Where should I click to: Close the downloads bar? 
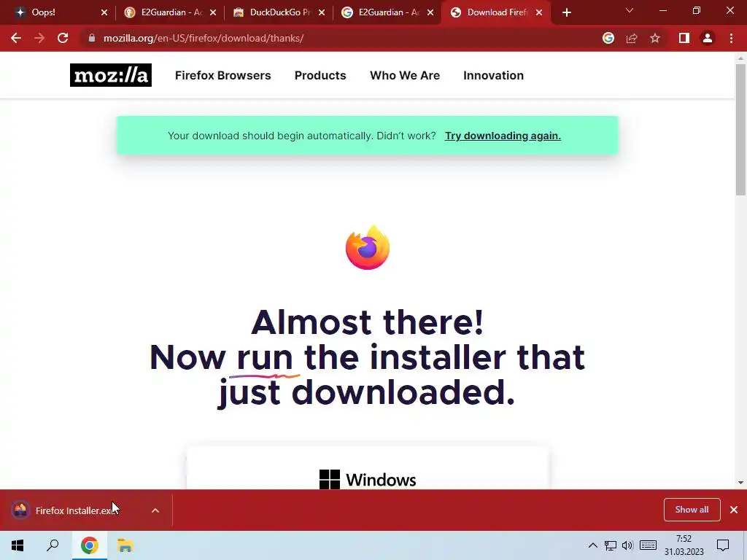pos(734,510)
